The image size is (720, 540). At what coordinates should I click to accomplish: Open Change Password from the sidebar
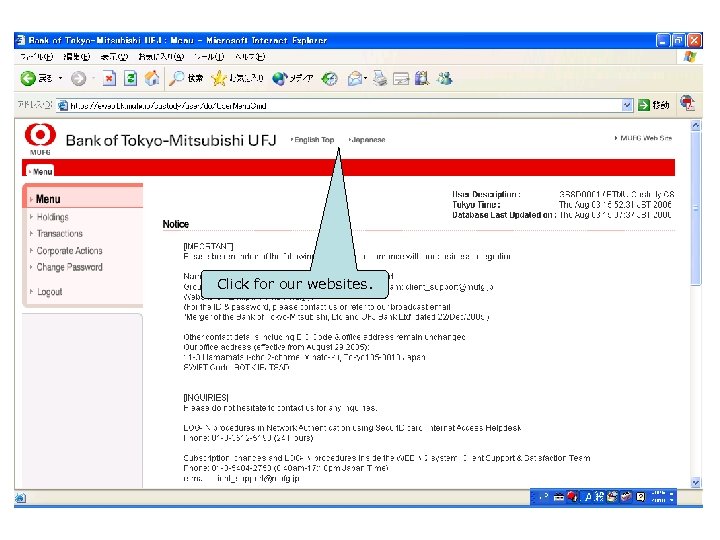point(69,267)
